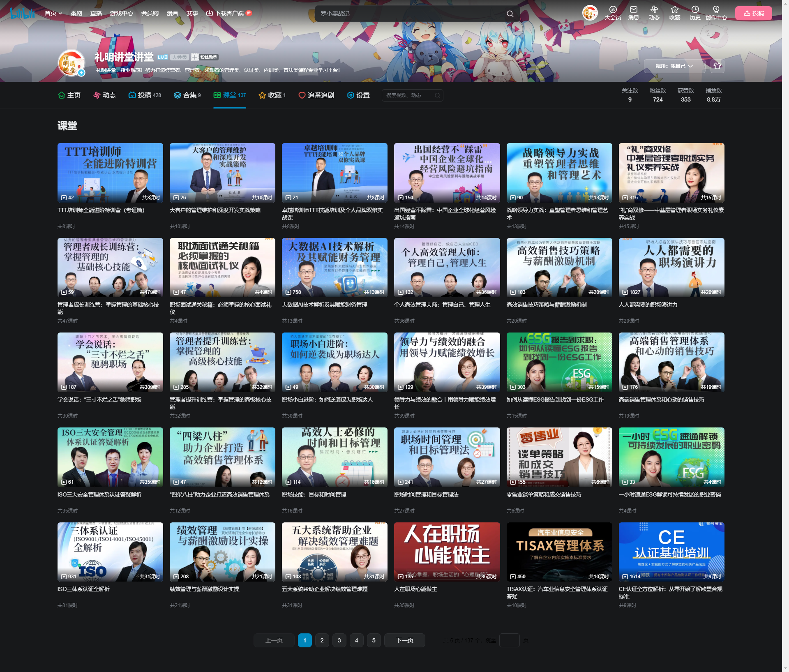Open the TISAX管理体系 course thumbnail

tap(559, 552)
